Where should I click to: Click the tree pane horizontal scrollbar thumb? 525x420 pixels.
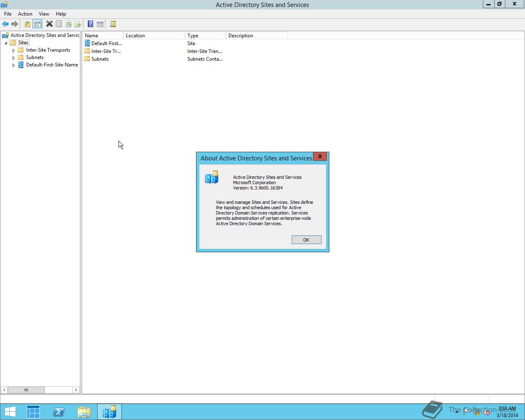pyautogui.click(x=26, y=390)
